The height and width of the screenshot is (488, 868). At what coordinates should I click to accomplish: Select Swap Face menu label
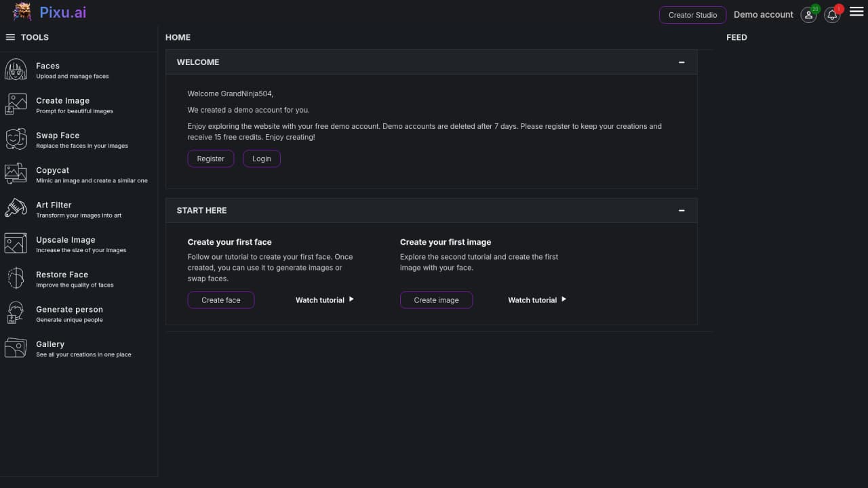(58, 136)
